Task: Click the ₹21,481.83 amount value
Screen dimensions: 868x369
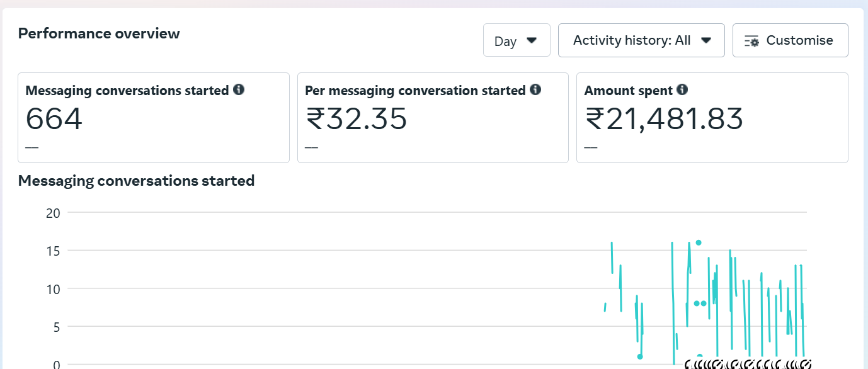Action: (665, 119)
